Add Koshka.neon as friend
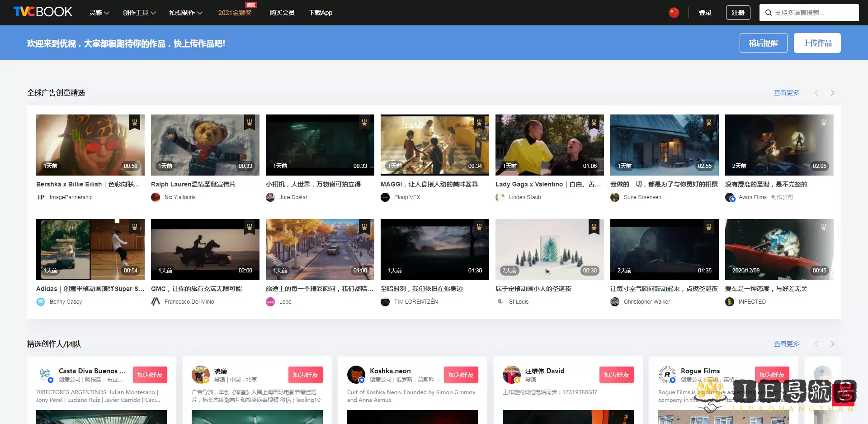This screenshot has width=868, height=424. pyautogui.click(x=461, y=375)
